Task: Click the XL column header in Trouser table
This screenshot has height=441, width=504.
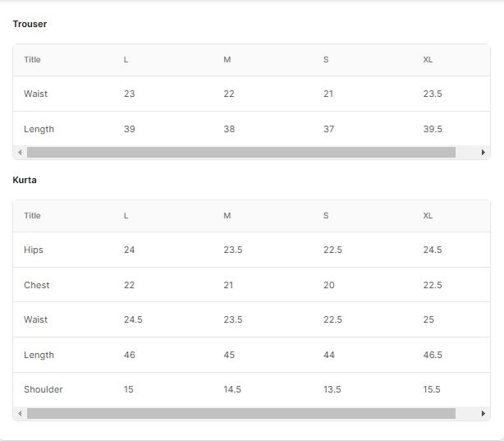Action: tap(428, 60)
